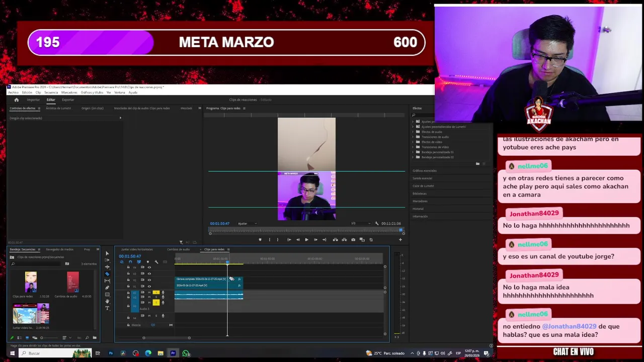Open the Gráficos esenciales panel
Viewport: 644px width, 362px height.
425,171
